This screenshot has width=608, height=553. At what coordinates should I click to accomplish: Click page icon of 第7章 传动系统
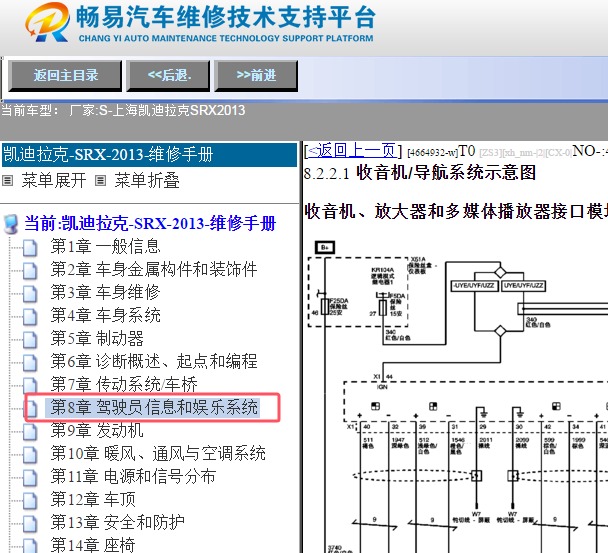click(x=30, y=385)
